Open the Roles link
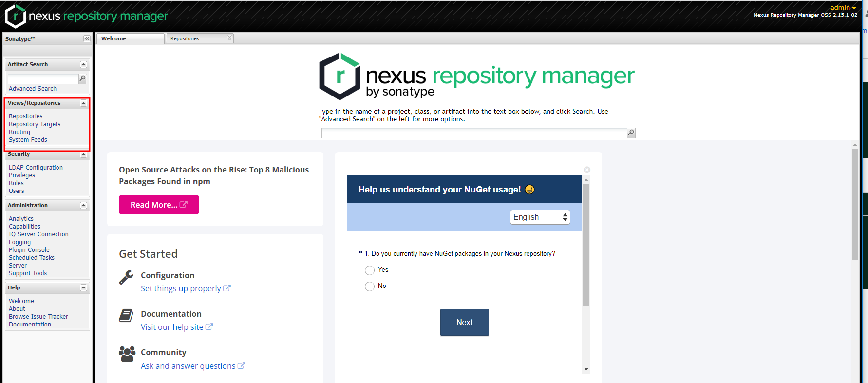This screenshot has height=383, width=868. (16, 183)
